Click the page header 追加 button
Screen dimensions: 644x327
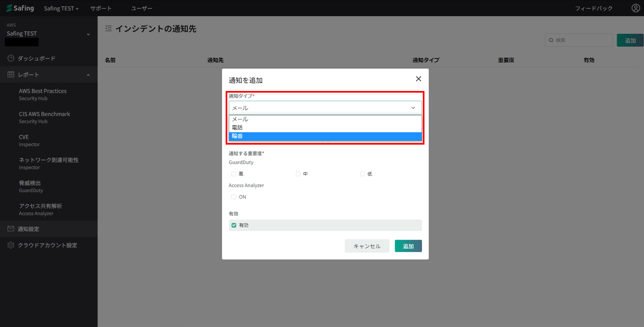[x=630, y=40]
